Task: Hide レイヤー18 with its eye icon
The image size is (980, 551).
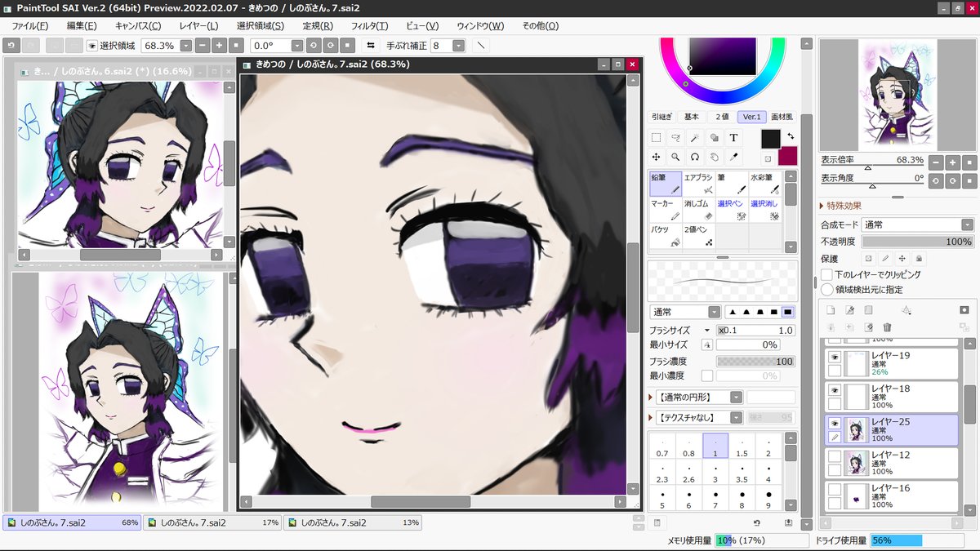Action: (835, 390)
